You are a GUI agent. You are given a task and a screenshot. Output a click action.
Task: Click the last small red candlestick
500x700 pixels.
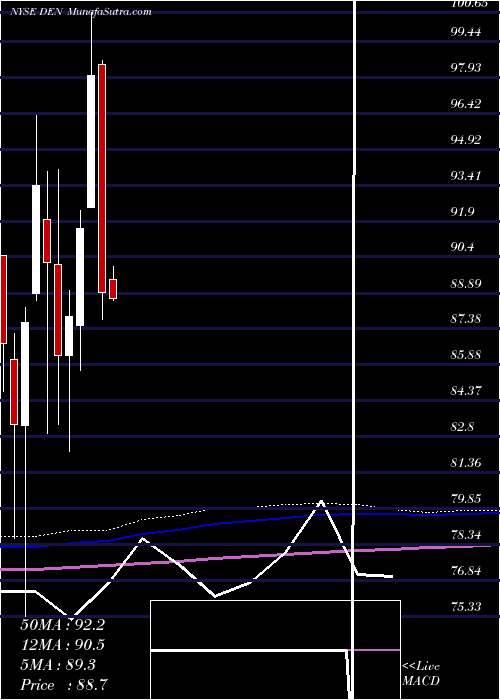113,289
